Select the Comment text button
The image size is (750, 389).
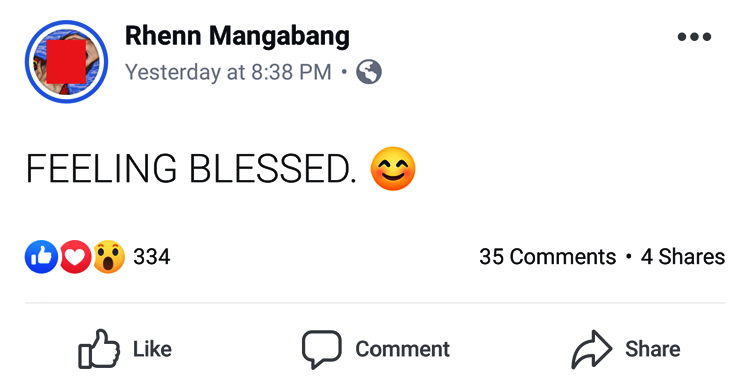(402, 349)
